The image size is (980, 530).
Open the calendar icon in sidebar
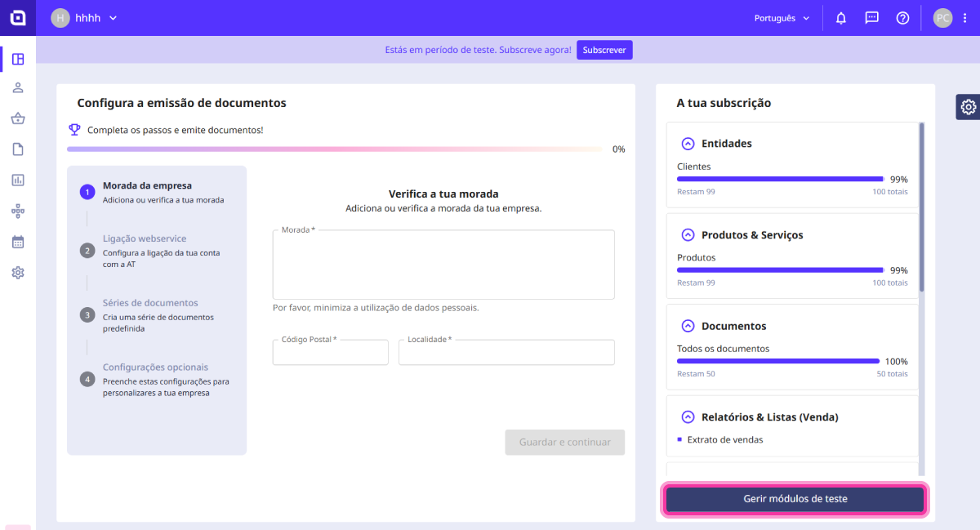(18, 242)
